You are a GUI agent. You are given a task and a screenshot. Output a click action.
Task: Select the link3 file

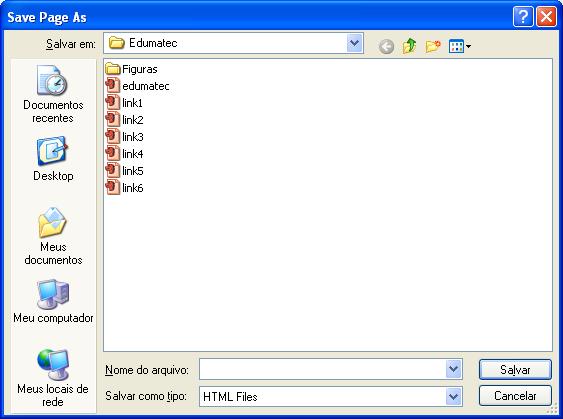click(125, 137)
